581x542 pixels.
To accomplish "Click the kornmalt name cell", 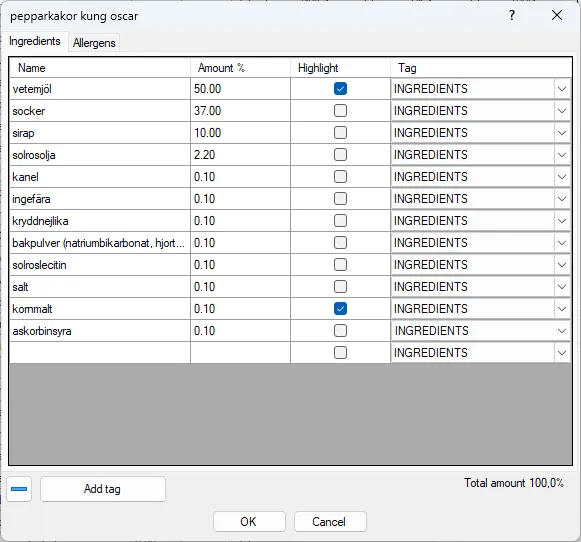I will pos(100,309).
